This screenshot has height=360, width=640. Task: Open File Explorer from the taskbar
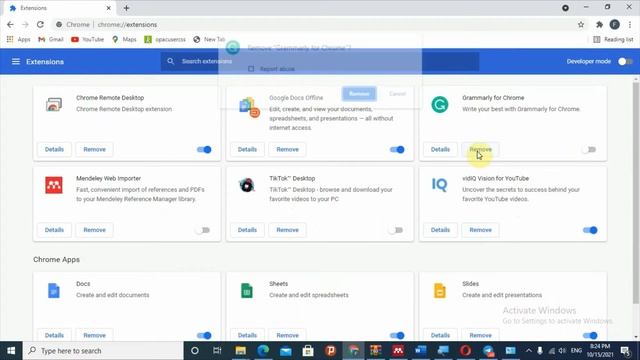tap(240, 351)
